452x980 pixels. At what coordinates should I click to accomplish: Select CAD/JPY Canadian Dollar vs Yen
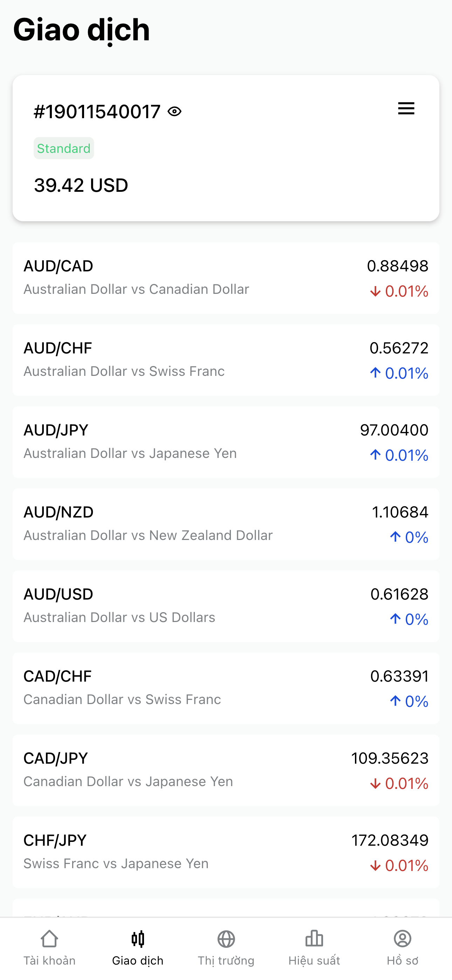coord(226,770)
